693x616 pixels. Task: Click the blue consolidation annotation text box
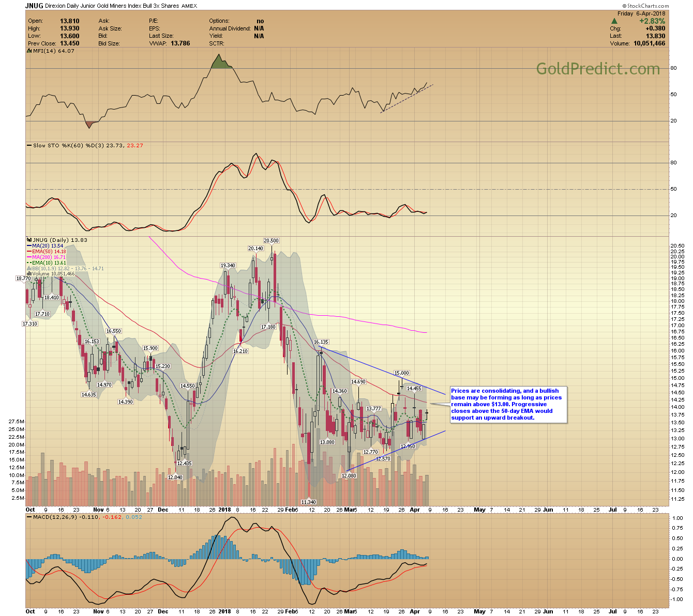[x=508, y=404]
